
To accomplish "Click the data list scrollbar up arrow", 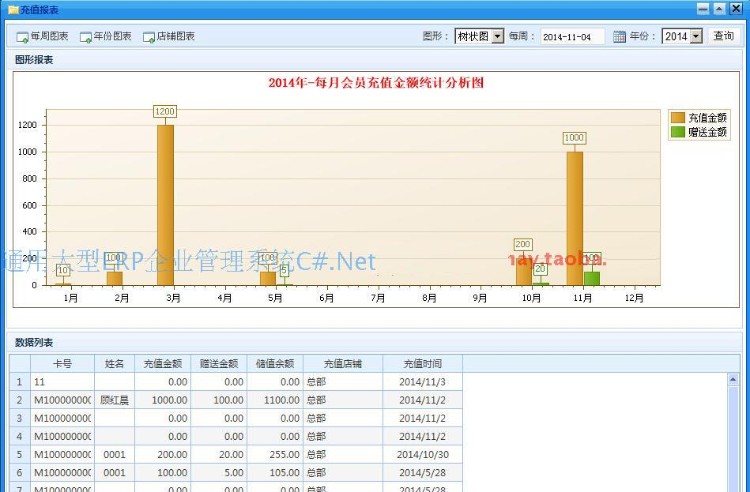I will (x=735, y=381).
